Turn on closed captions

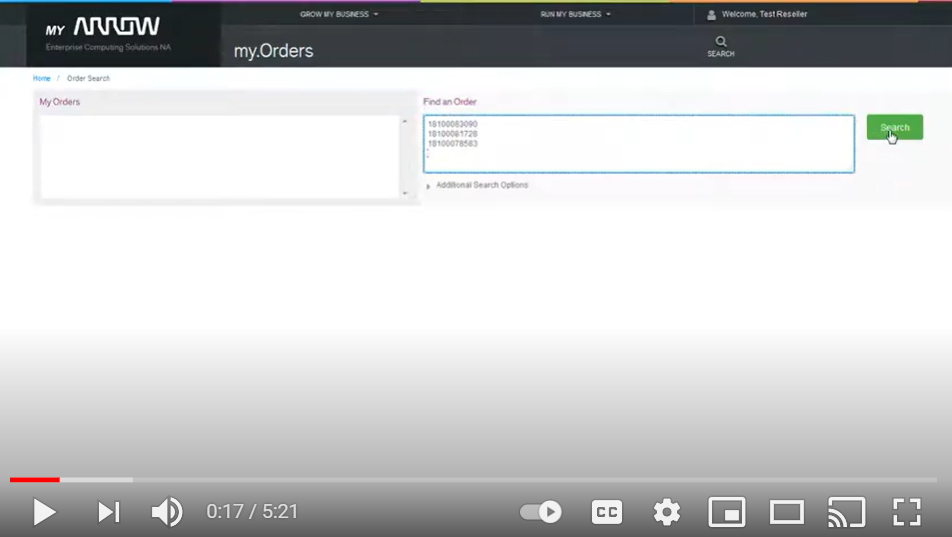(607, 512)
